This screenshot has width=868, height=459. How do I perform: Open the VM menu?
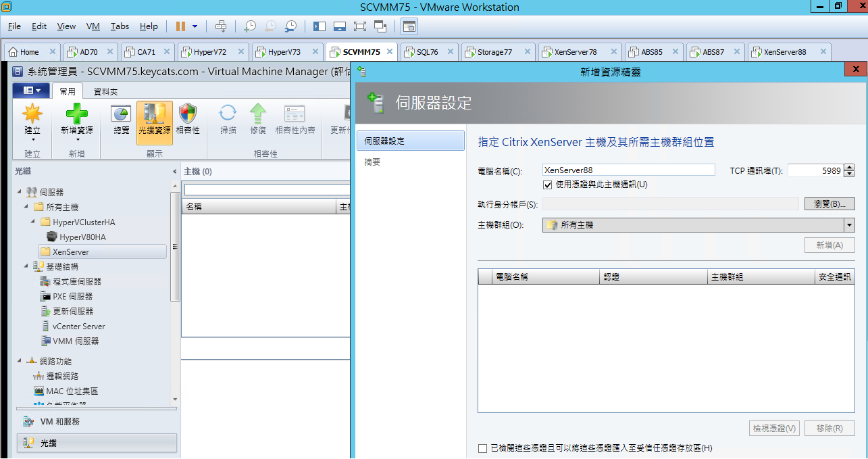point(93,26)
